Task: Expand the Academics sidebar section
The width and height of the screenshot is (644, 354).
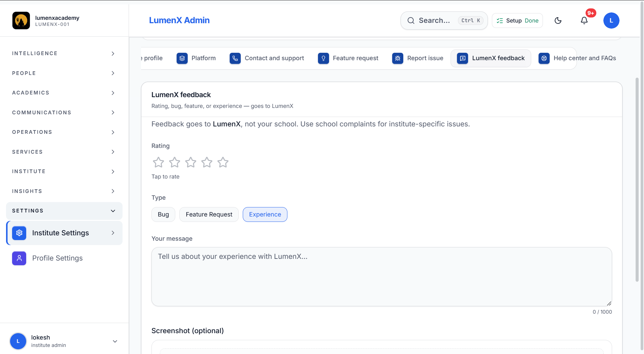Action: click(x=64, y=93)
